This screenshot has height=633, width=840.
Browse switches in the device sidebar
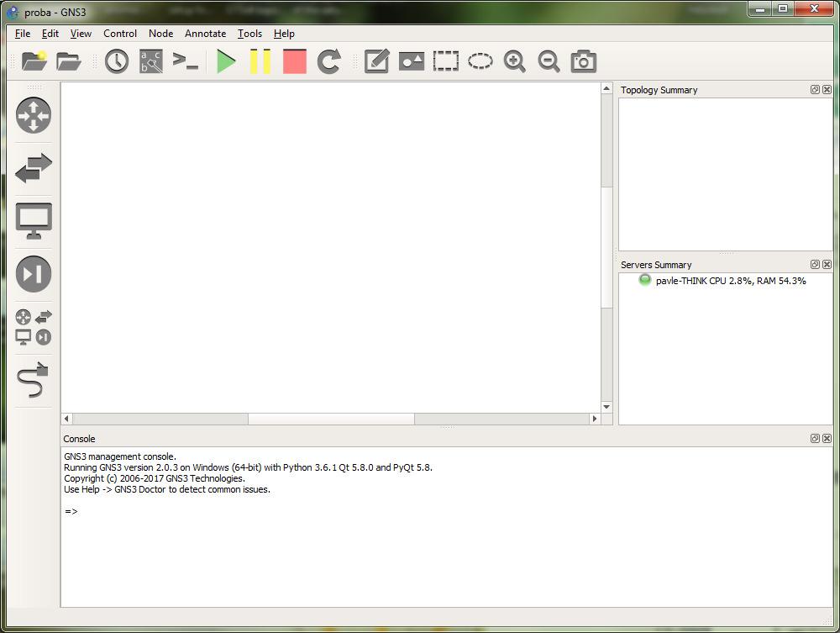(34, 168)
